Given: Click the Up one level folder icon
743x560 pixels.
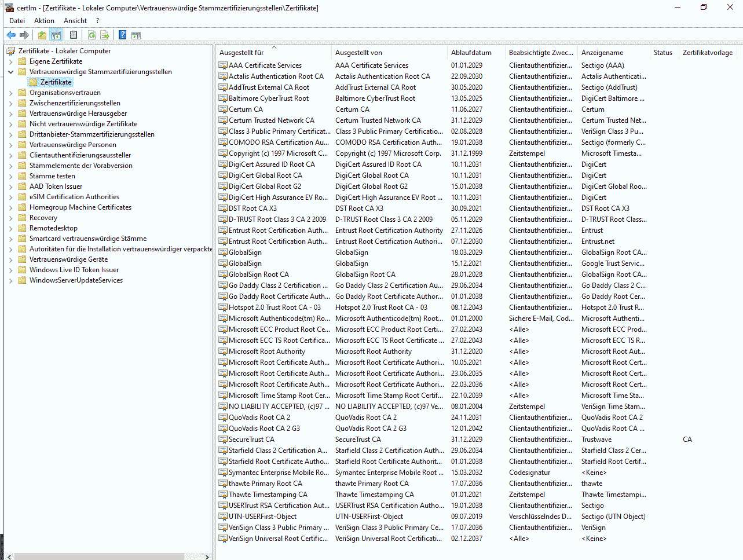Looking at the screenshot, I should [x=42, y=35].
